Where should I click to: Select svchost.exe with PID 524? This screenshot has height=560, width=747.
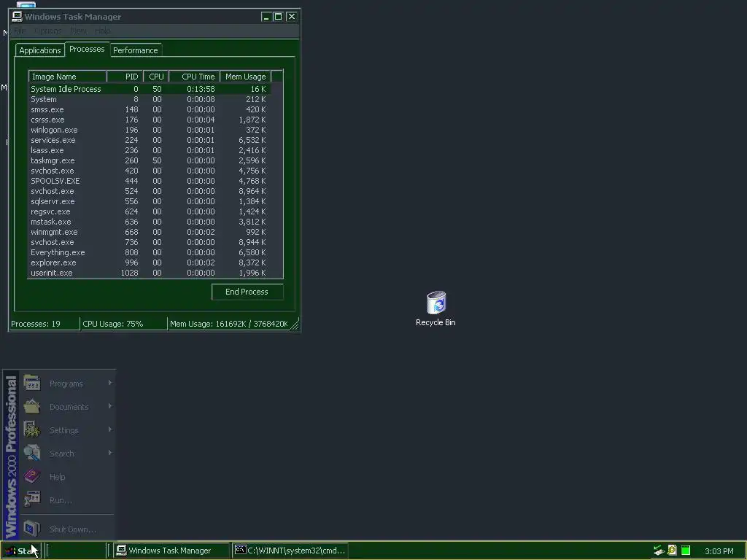tap(150, 192)
